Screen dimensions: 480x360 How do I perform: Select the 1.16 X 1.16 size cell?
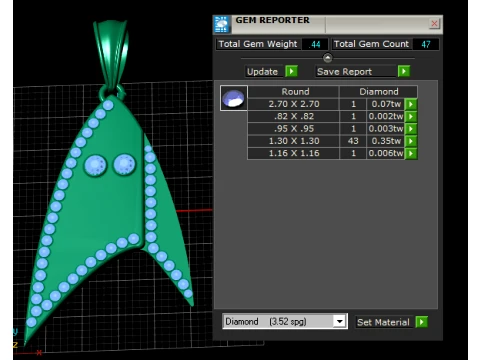click(293, 153)
